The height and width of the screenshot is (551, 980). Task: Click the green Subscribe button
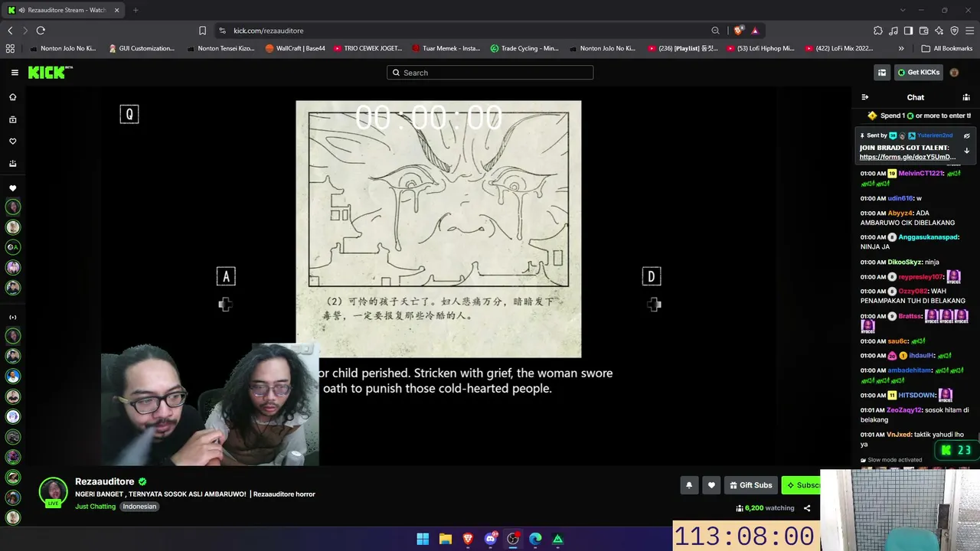tap(802, 485)
